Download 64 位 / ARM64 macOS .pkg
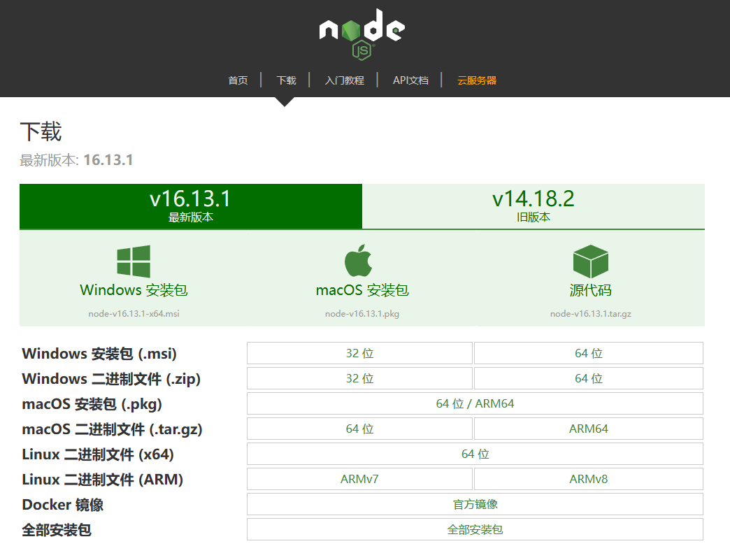The width and height of the screenshot is (730, 560). [x=475, y=403]
